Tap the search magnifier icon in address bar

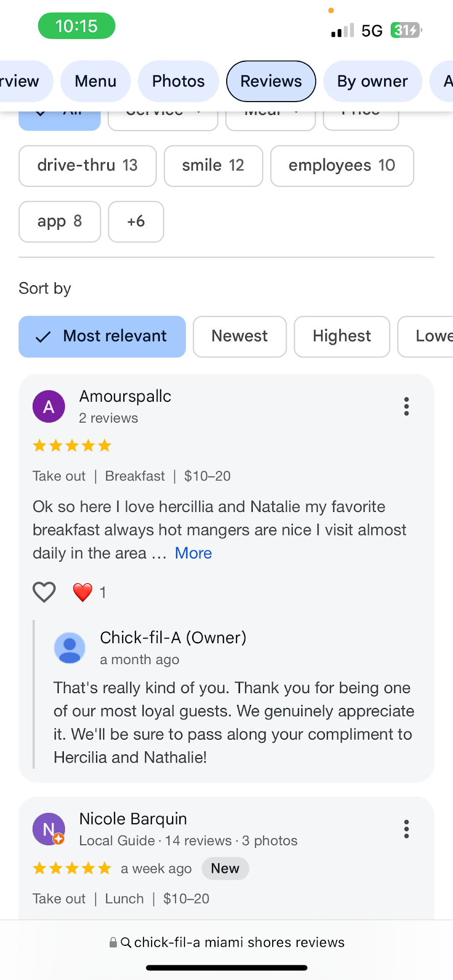click(x=126, y=942)
